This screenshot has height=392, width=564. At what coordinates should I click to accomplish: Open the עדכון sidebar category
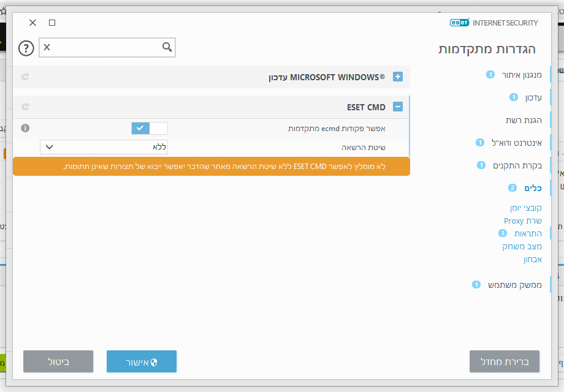pos(533,97)
